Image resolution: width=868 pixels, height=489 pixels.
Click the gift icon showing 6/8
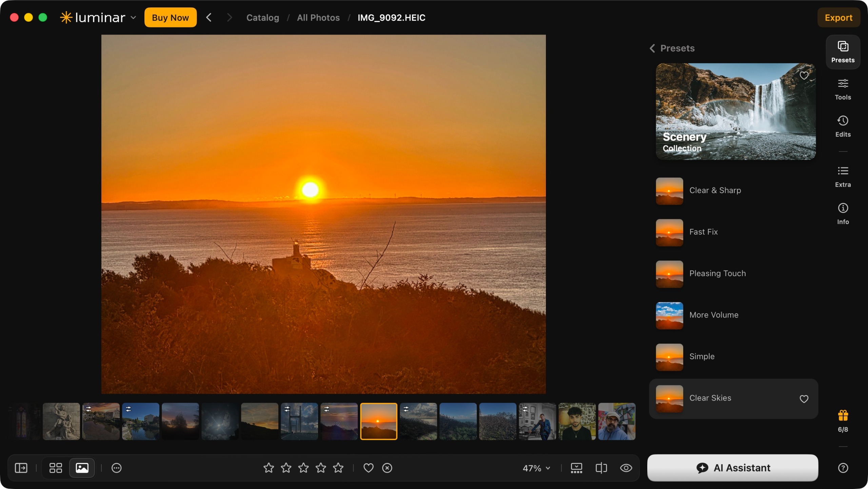[x=843, y=421]
